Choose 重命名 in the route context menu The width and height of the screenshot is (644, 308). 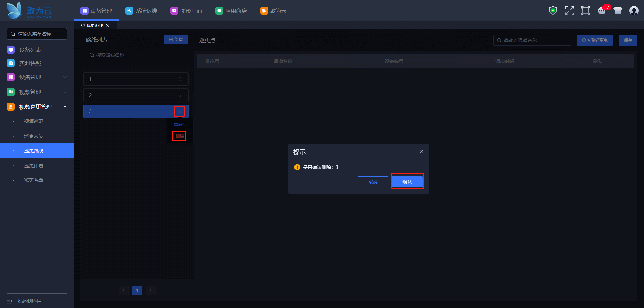click(x=180, y=125)
